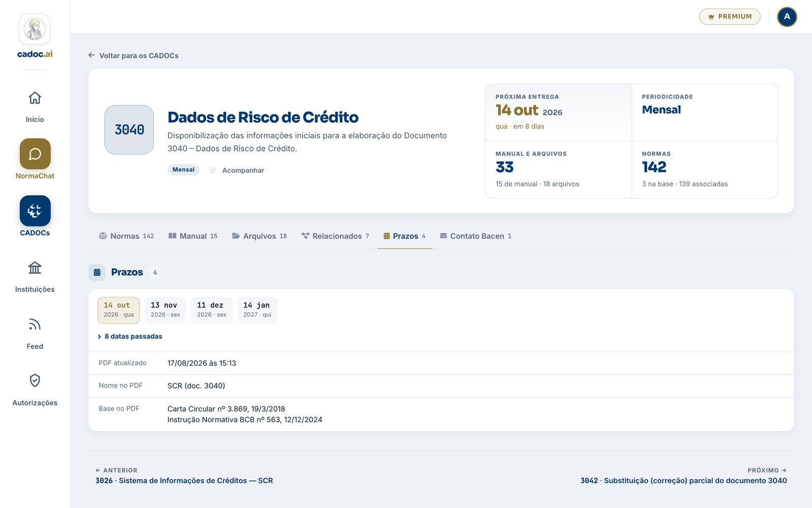Click the Mensal badge under the description
The height and width of the screenshot is (508, 812).
[x=183, y=170]
